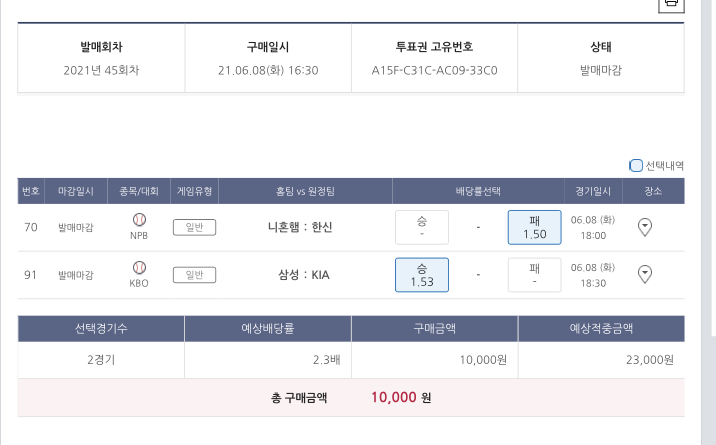Click the 예상적중금액 23,000원 value
Screen dimensions: 716x445
point(645,360)
